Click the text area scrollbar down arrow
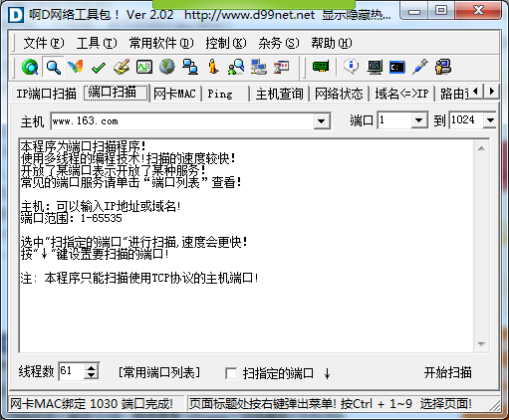The width and height of the screenshot is (509, 420). [481, 344]
